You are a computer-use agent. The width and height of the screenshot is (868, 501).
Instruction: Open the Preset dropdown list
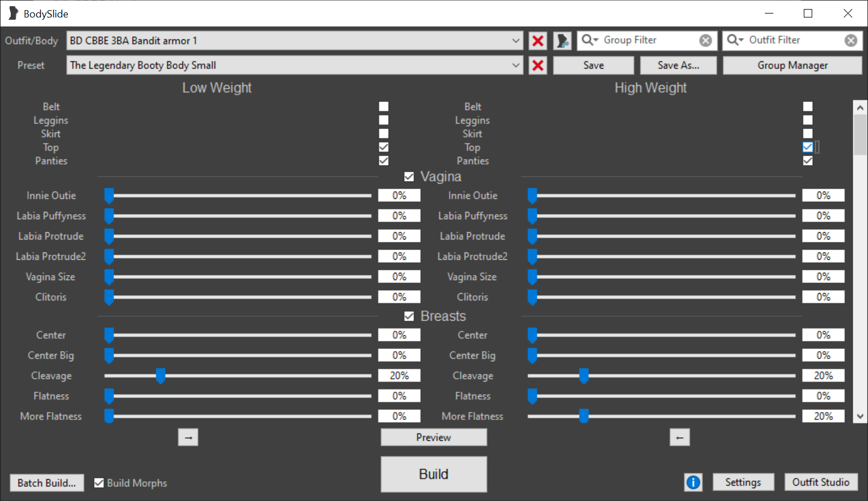point(515,65)
